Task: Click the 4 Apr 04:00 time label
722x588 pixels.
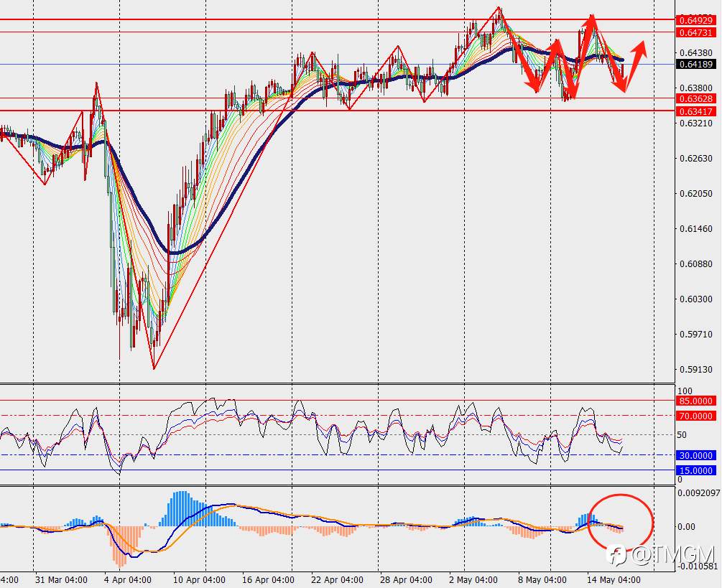Action: pos(128,579)
